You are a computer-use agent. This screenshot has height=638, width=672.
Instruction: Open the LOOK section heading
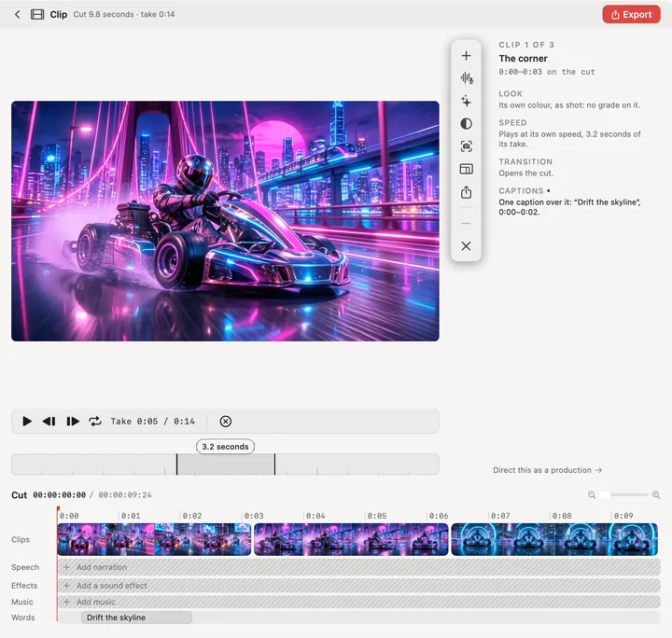tap(511, 94)
